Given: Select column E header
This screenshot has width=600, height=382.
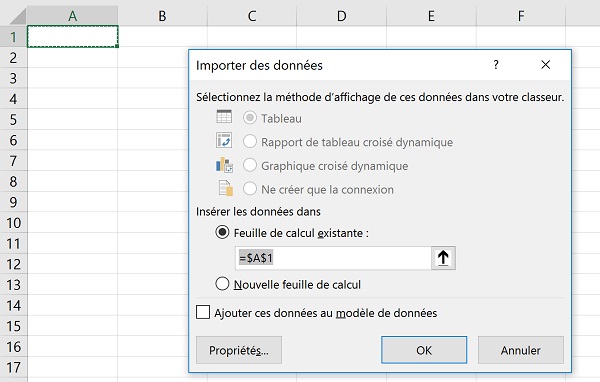Looking at the screenshot, I should [x=431, y=16].
